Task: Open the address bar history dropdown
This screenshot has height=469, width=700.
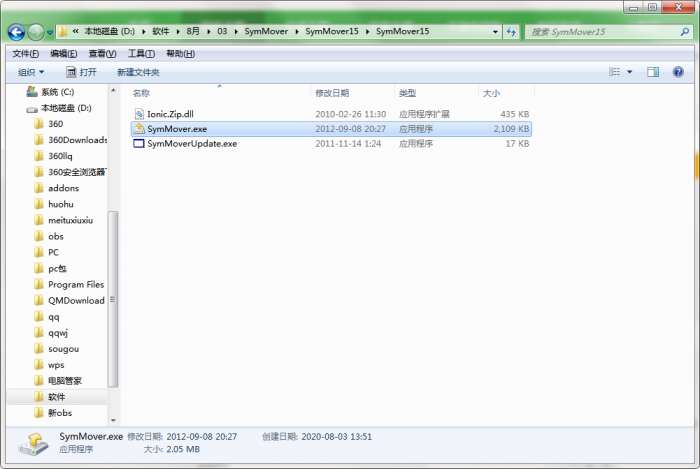Action: click(x=495, y=32)
